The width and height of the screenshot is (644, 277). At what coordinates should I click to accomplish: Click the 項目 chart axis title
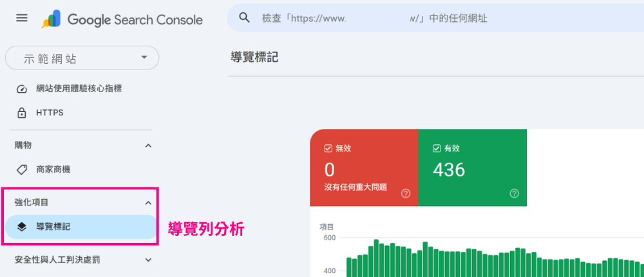pyautogui.click(x=327, y=227)
